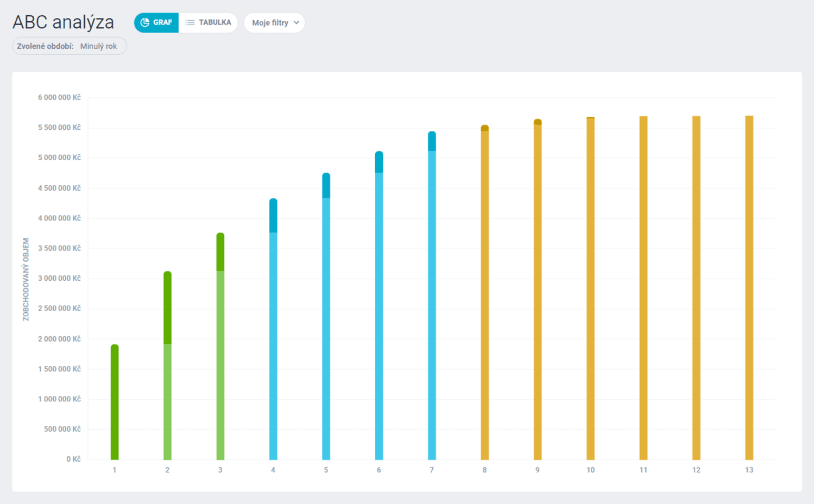Click the dark blue top of bar 7
The height and width of the screenshot is (504, 814).
click(432, 141)
